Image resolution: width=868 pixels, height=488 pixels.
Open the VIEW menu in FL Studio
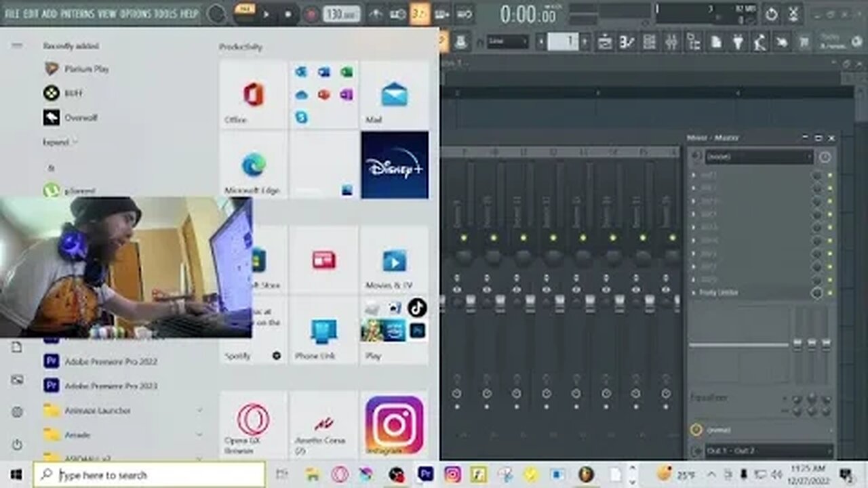click(x=107, y=14)
